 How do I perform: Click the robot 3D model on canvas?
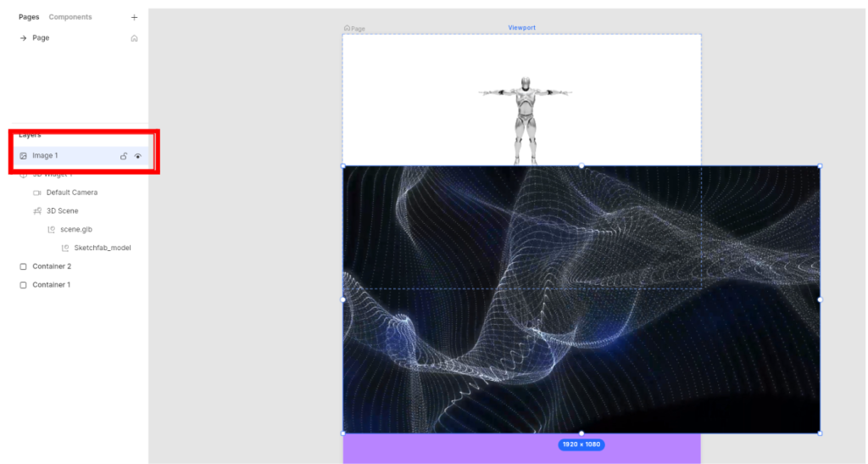click(526, 119)
